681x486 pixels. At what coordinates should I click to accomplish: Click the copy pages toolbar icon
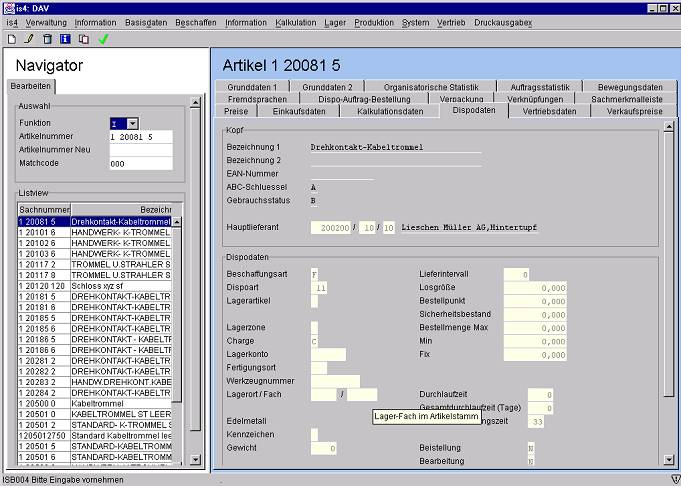click(x=83, y=39)
